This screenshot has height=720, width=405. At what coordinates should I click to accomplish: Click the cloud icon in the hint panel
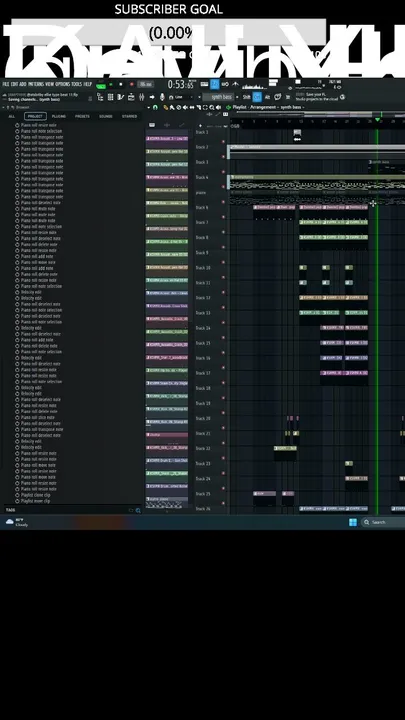343,97
